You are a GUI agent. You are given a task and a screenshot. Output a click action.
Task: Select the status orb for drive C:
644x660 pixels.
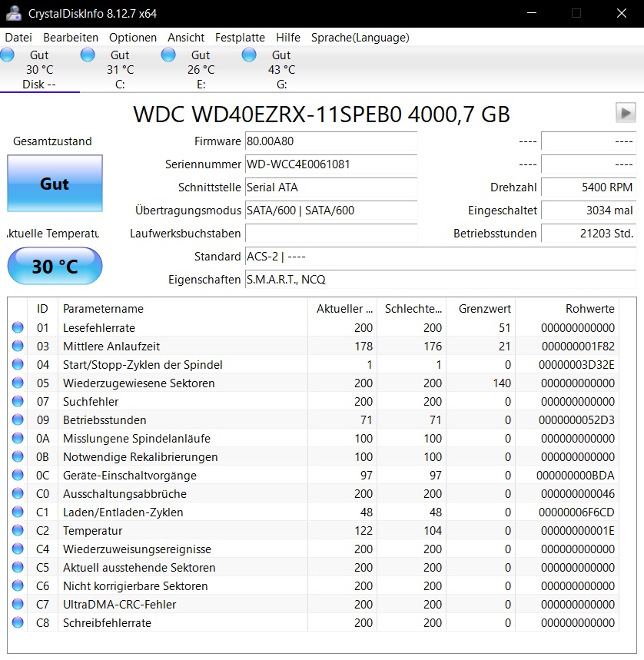tap(88, 55)
